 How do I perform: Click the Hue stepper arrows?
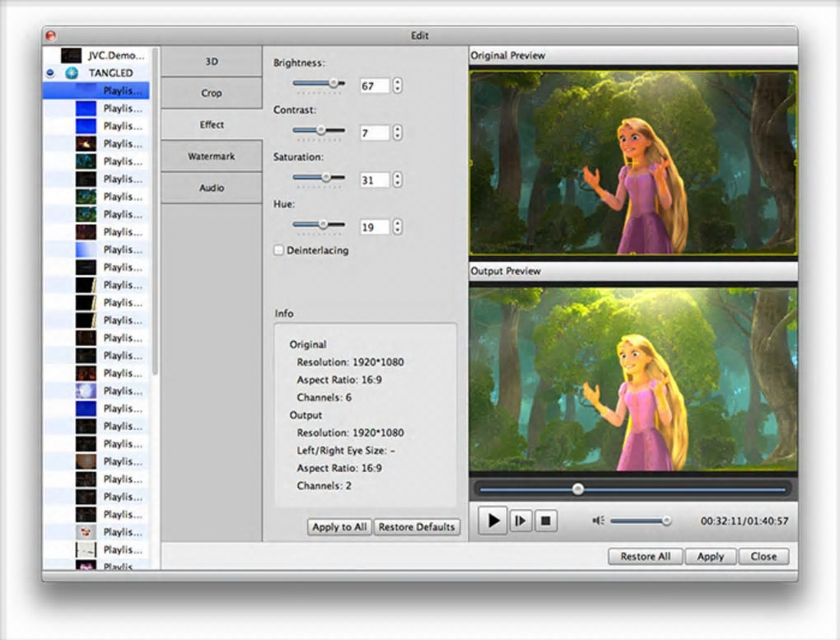coord(397,227)
